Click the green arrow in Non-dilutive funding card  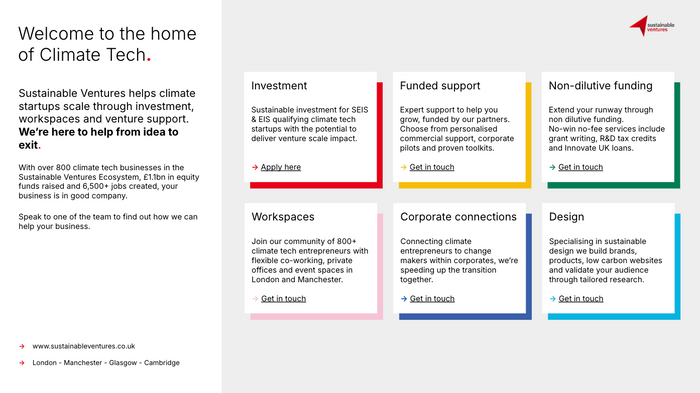coord(552,167)
